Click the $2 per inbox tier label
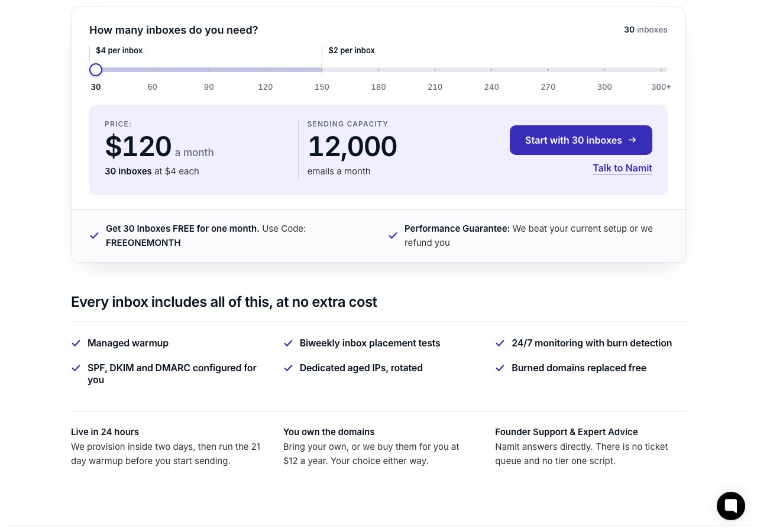The height and width of the screenshot is (532, 757). (352, 50)
